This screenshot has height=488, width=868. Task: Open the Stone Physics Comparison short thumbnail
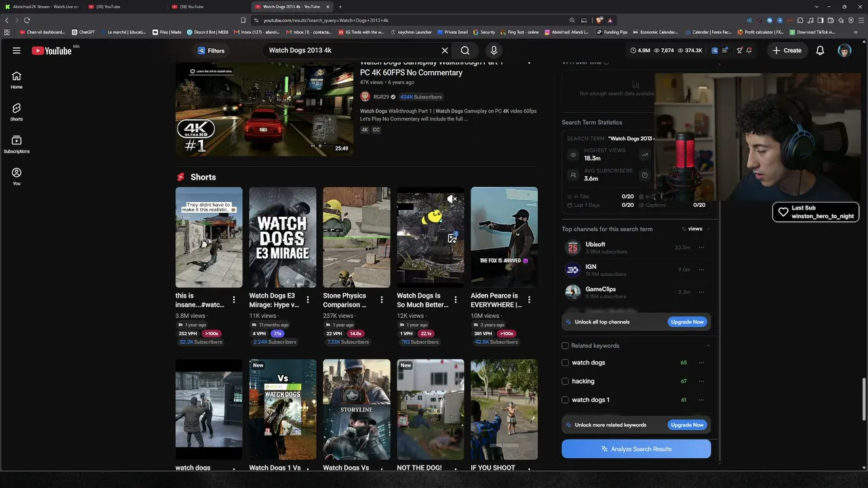(x=357, y=237)
